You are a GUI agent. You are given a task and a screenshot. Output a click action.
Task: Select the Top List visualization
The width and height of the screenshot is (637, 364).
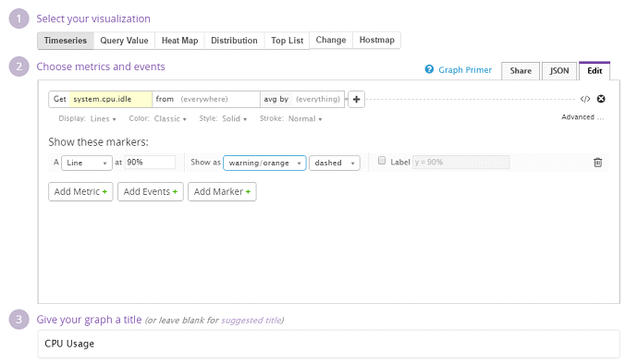click(288, 41)
